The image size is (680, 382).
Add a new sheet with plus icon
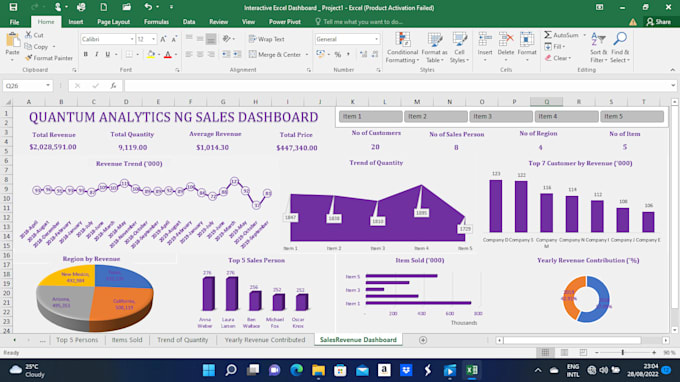click(423, 340)
